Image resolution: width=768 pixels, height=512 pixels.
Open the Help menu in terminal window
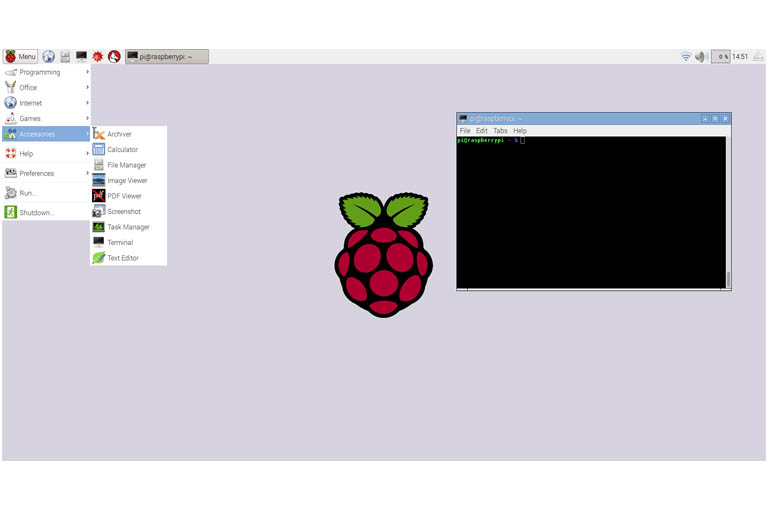(520, 131)
